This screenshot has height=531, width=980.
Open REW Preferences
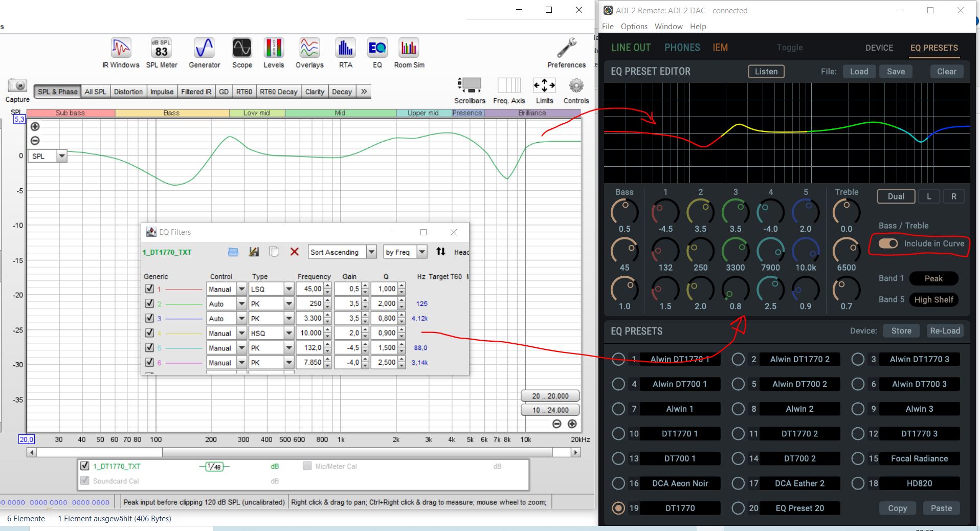566,53
